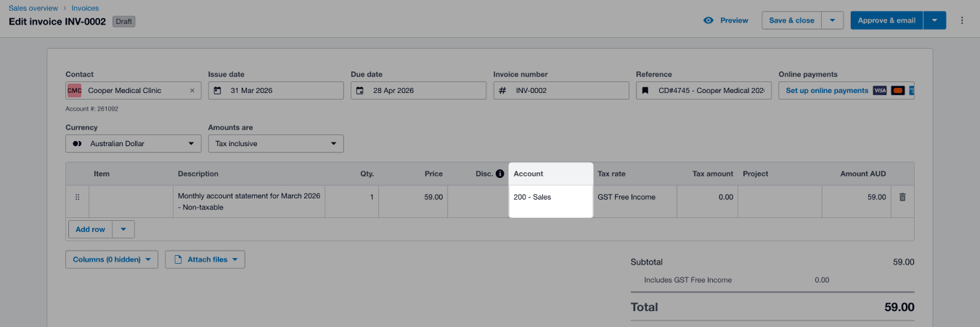Open the three-dot more options menu
980x327 pixels.
click(962, 20)
